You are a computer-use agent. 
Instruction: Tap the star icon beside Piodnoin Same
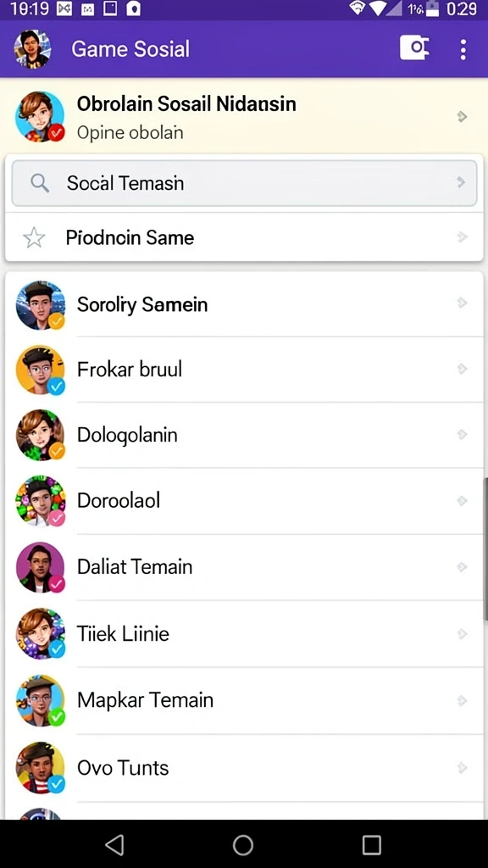(34, 238)
